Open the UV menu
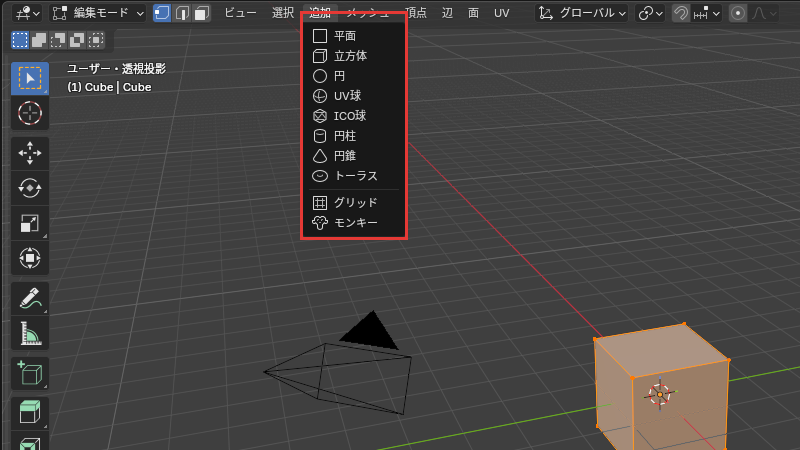The width and height of the screenshot is (800, 450). (502, 13)
